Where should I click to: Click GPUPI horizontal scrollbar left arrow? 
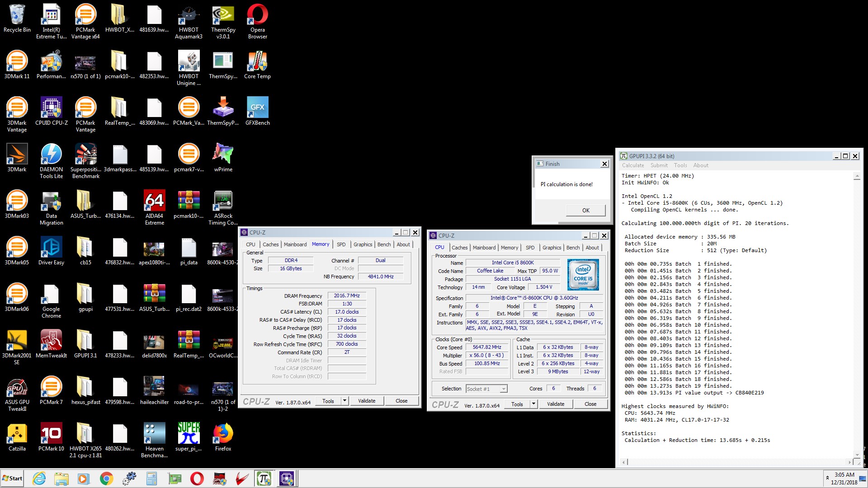(624, 462)
